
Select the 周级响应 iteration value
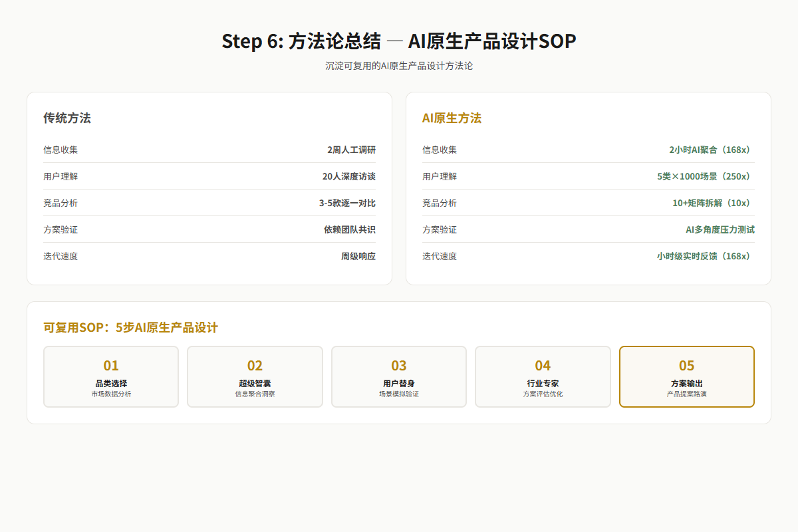click(358, 256)
